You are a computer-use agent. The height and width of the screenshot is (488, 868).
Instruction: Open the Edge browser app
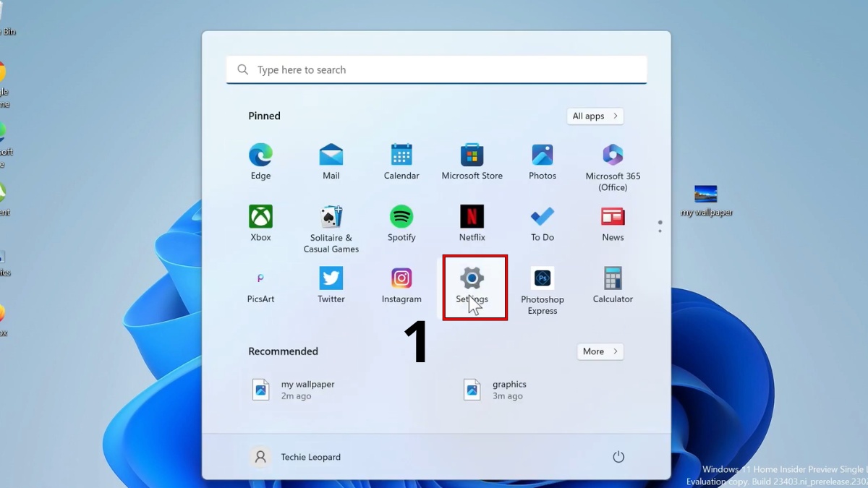260,161
